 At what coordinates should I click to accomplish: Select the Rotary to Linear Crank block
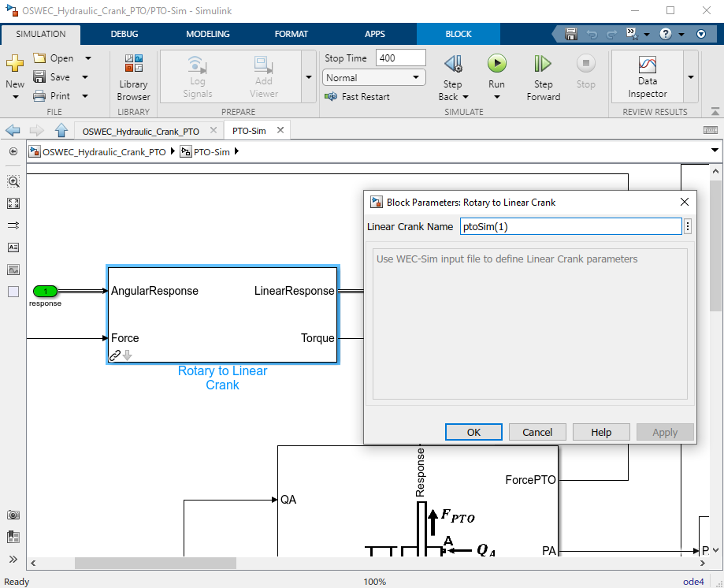click(x=223, y=314)
